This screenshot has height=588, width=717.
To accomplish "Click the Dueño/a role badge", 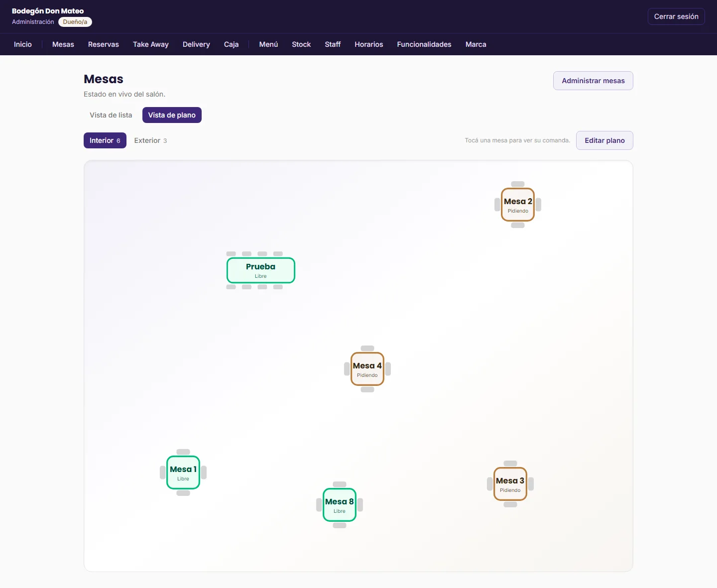I will (x=75, y=22).
